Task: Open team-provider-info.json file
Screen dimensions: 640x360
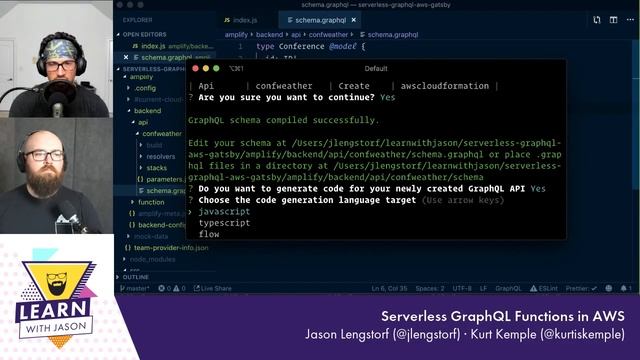Action: [x=167, y=248]
